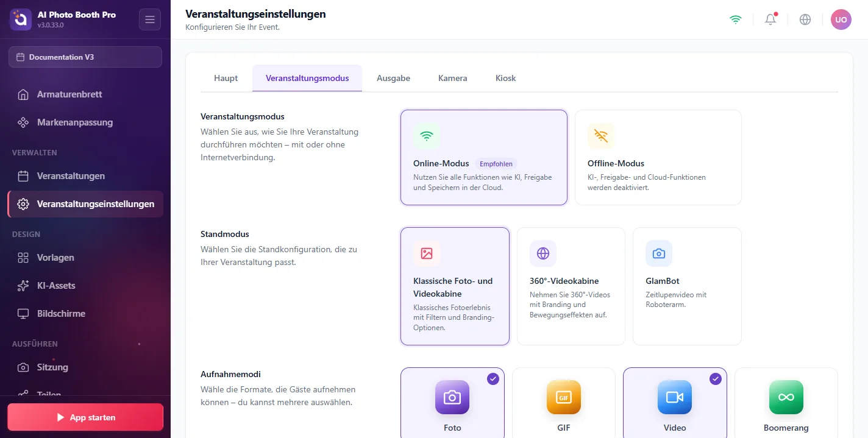868x438 pixels.
Task: Click the Veranstaltungseinstellungen page heading
Action: coord(255,14)
